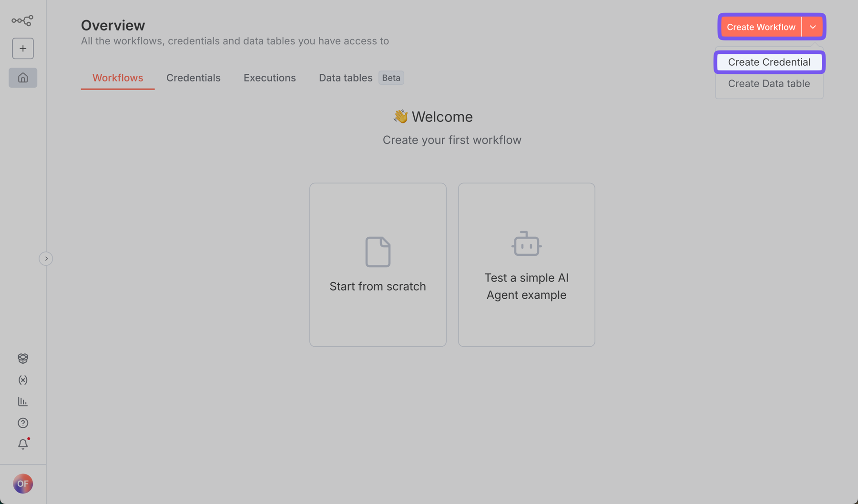Open the OF user avatar menu
Screen dimensions: 858x504
click(x=23, y=484)
